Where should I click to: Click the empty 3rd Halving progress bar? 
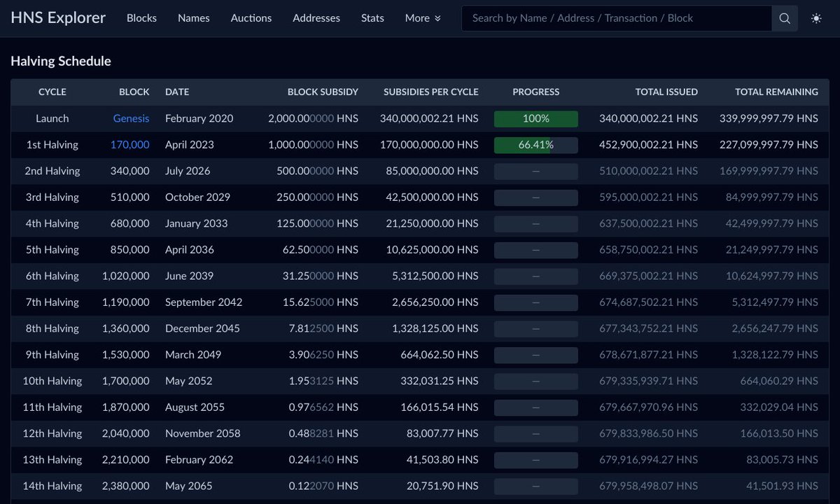pos(536,197)
